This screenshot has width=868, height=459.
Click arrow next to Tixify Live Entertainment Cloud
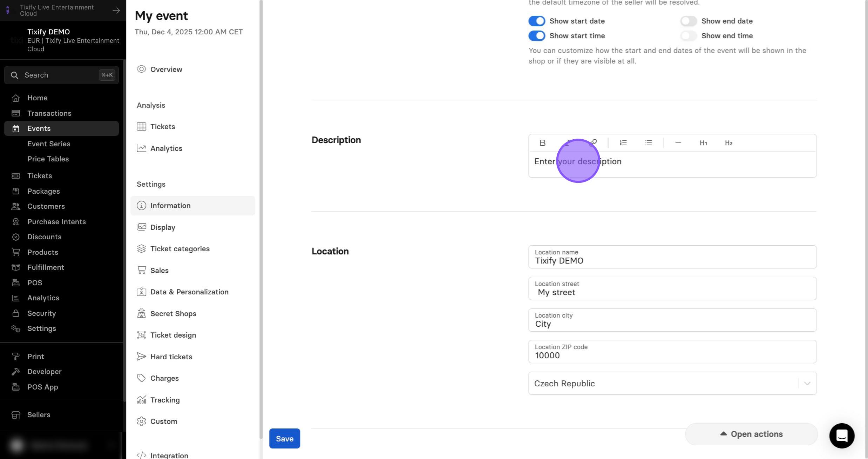pyautogui.click(x=116, y=11)
